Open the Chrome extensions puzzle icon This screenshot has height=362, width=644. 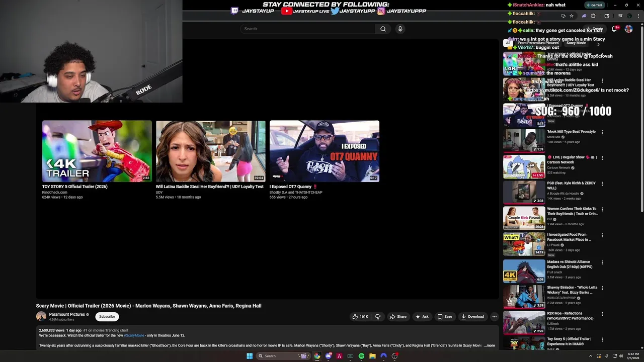pyautogui.click(x=593, y=16)
